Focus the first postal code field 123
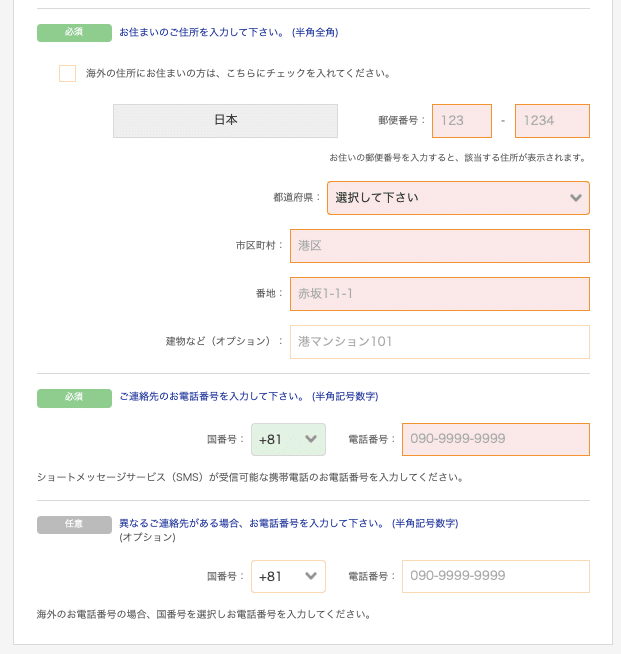The image size is (621, 654). tap(462, 121)
